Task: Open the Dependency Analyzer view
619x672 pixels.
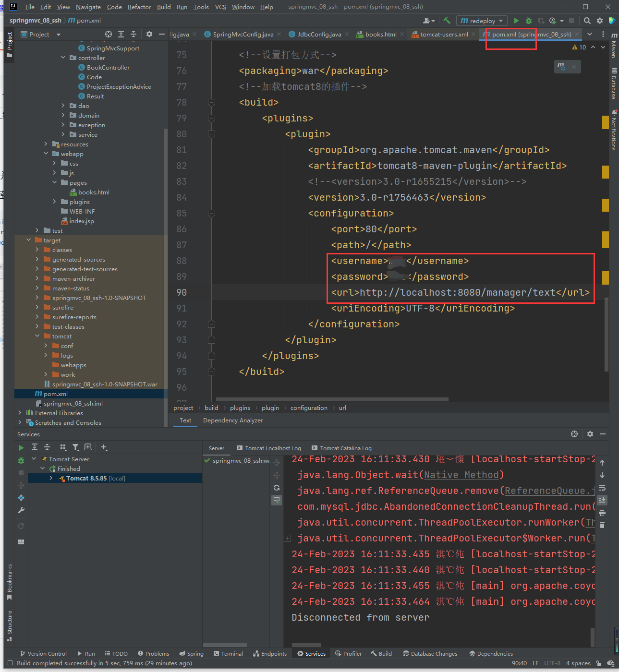Action: coord(233,420)
